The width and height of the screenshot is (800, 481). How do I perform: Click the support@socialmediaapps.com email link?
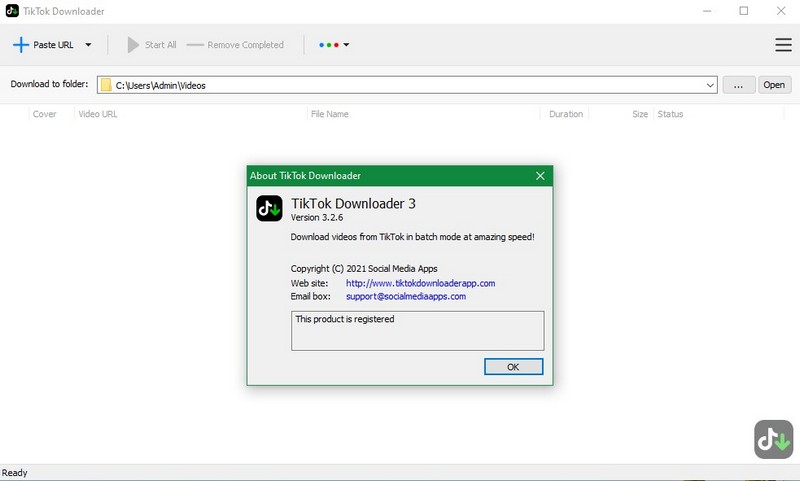(x=406, y=296)
